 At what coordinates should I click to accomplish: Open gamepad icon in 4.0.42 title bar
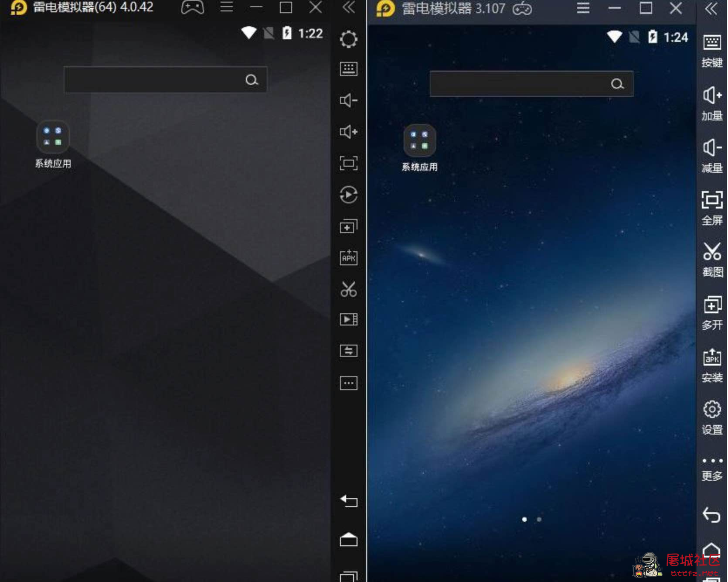(x=192, y=7)
